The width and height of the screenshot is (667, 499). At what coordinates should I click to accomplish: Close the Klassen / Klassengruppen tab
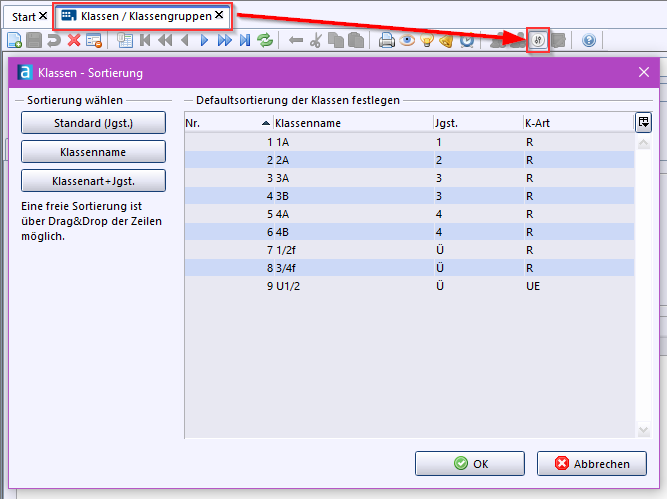(x=219, y=15)
